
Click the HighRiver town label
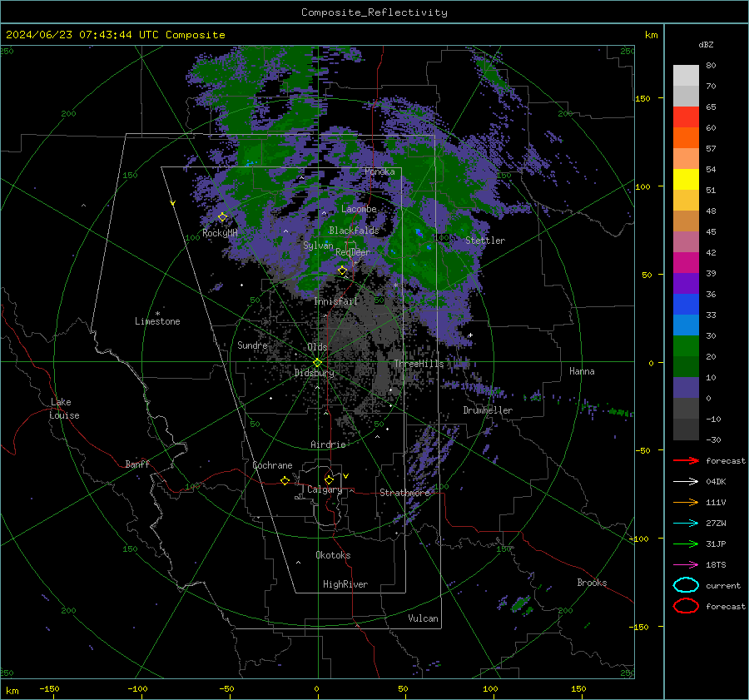[x=345, y=584]
